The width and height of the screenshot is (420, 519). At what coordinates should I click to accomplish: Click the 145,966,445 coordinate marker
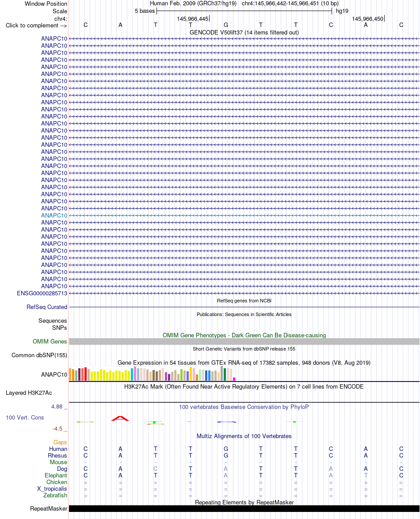point(193,19)
